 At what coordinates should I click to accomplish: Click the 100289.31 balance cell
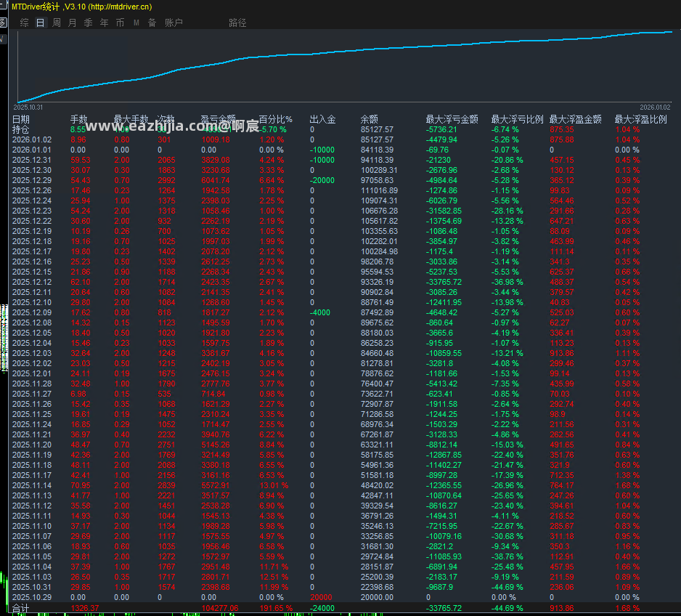(379, 170)
